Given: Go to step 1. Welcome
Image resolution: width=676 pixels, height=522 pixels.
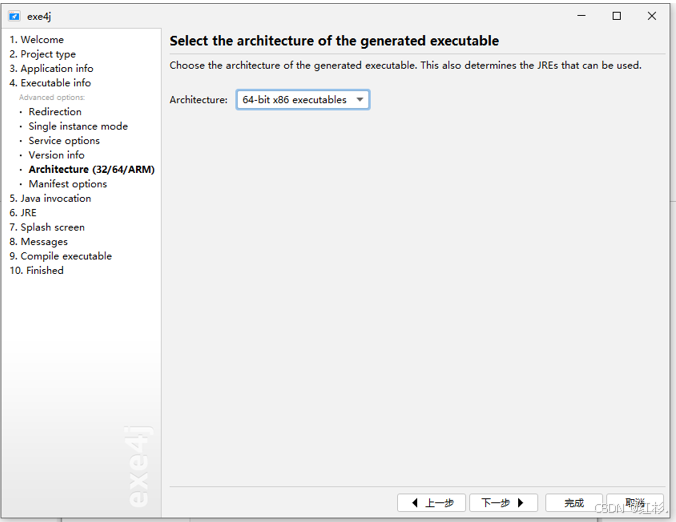Looking at the screenshot, I should click(37, 40).
